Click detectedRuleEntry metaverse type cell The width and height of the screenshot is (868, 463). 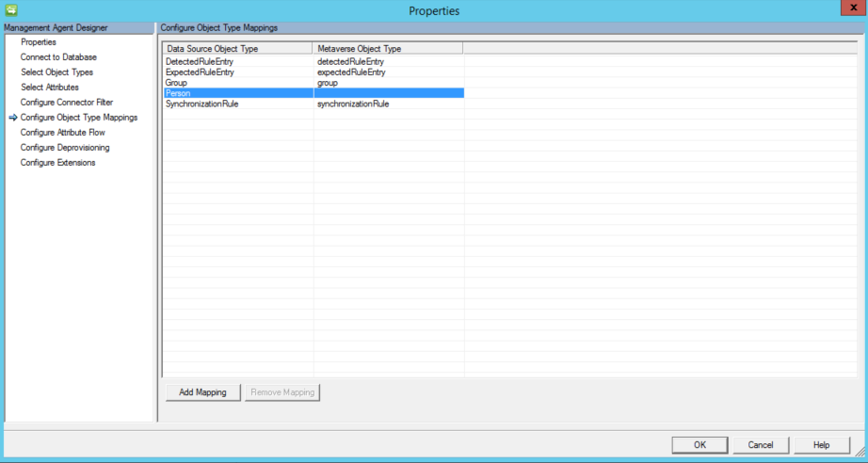click(350, 61)
